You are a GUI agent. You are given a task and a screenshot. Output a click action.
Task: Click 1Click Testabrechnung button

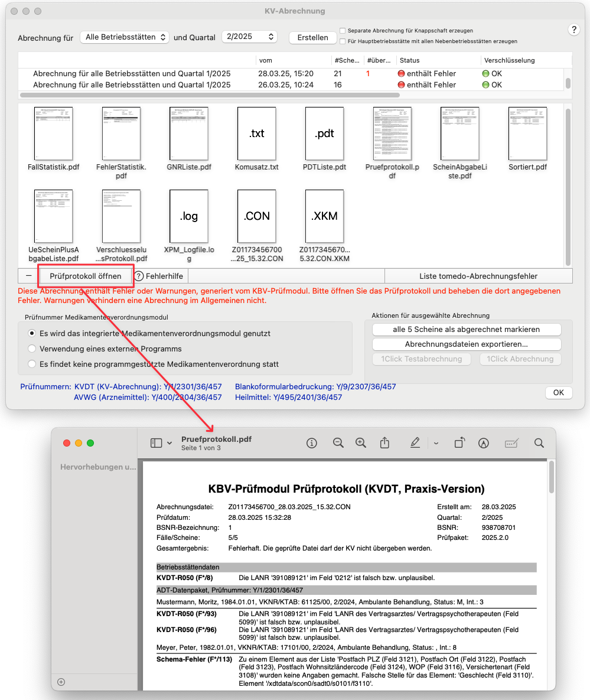coord(421,359)
